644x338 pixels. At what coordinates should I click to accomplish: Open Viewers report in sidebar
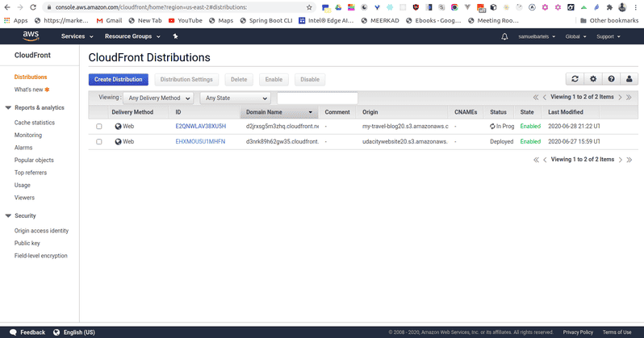click(24, 198)
